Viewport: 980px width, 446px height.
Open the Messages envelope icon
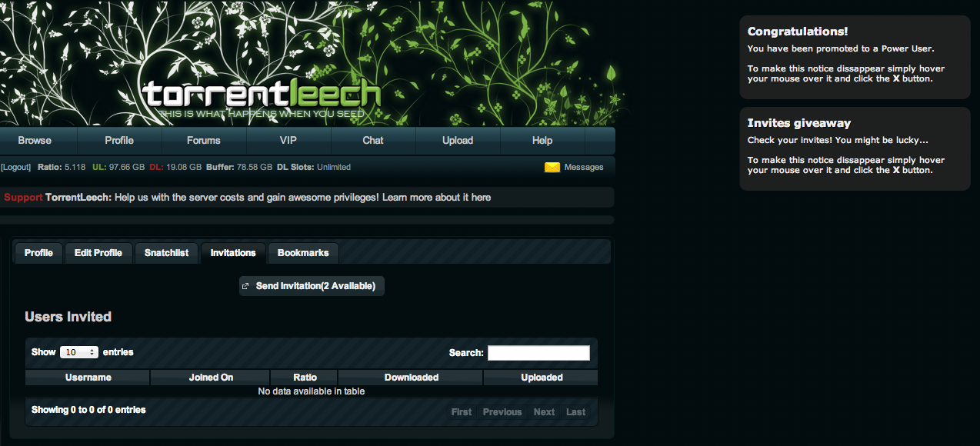(552, 167)
